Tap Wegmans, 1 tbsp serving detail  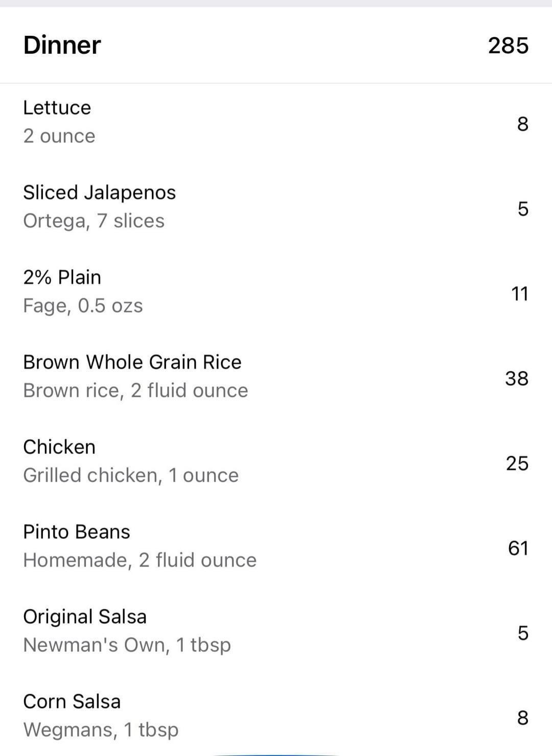click(101, 729)
